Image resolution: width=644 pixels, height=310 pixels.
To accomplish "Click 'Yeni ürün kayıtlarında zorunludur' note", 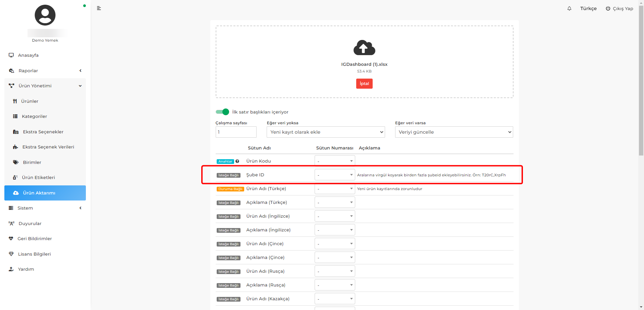I will point(389,189).
